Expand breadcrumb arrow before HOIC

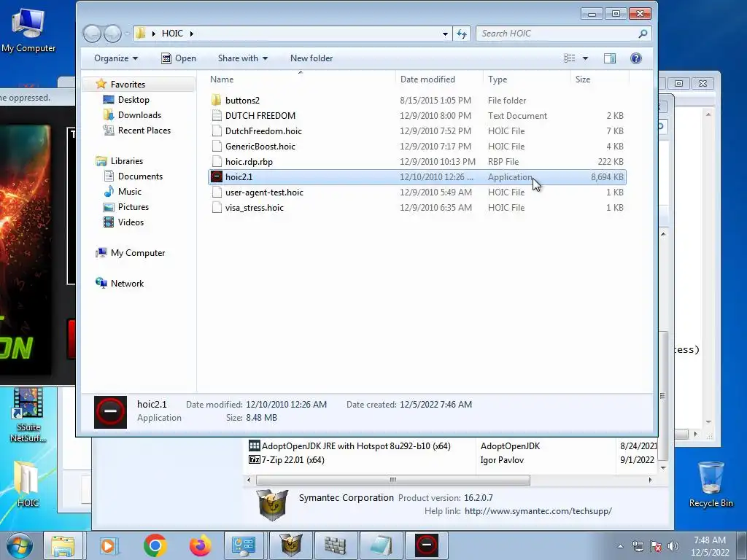point(153,34)
